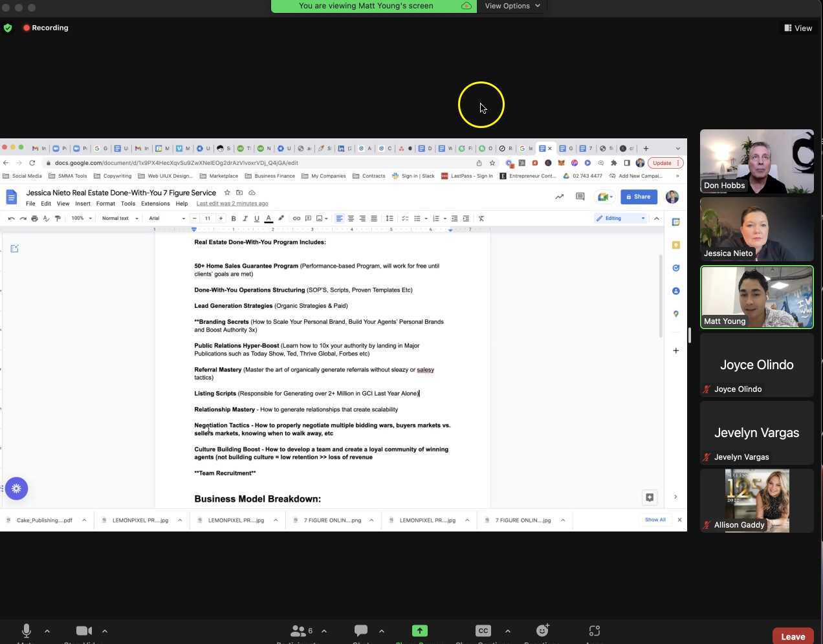Image resolution: width=823 pixels, height=644 pixels.
Task: Open the Extensions menu
Action: click(x=155, y=204)
